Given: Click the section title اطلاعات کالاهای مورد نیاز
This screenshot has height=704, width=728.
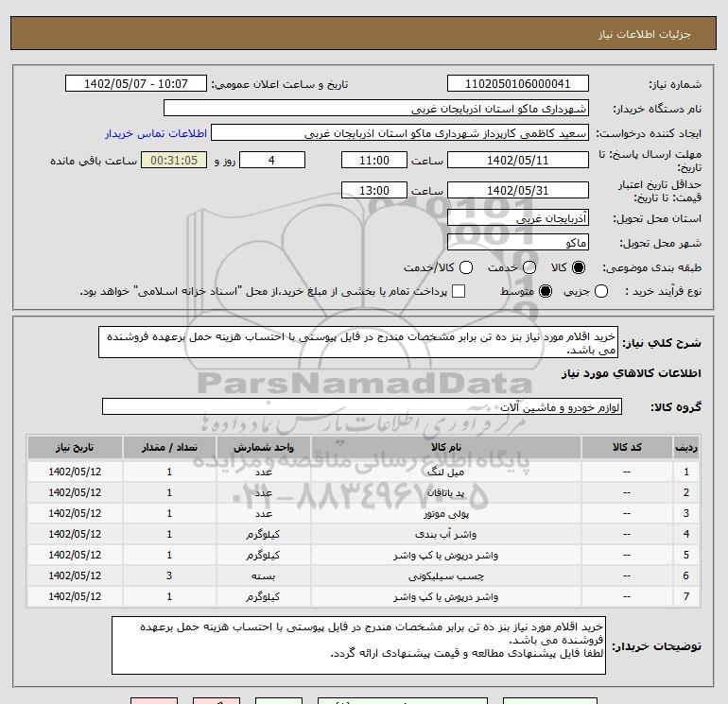Looking at the screenshot, I should click(632, 373).
